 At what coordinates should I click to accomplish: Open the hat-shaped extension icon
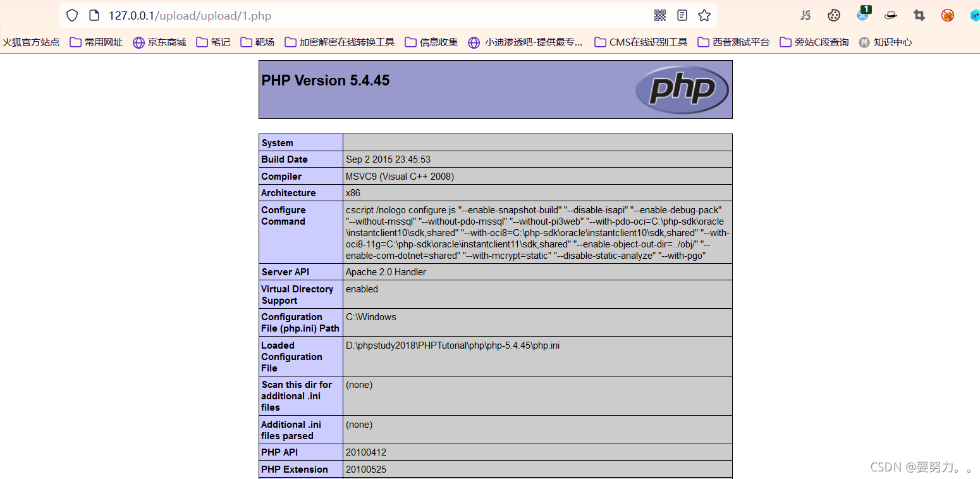click(891, 15)
